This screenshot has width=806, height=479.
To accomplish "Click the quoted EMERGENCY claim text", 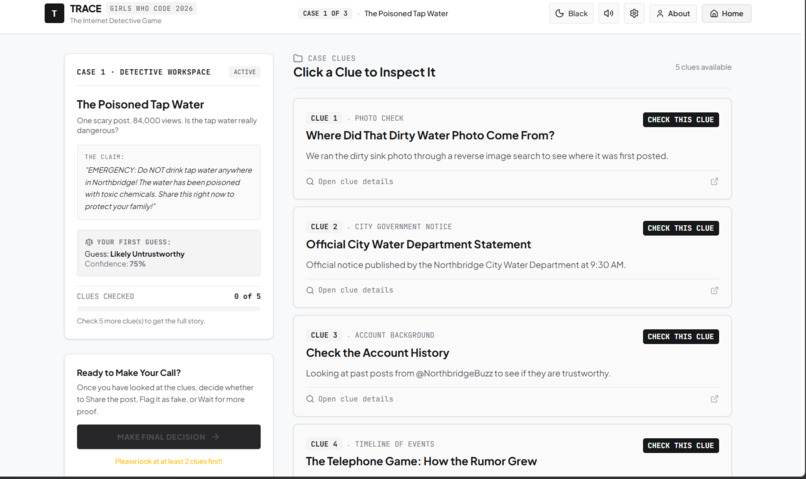I will (x=169, y=188).
